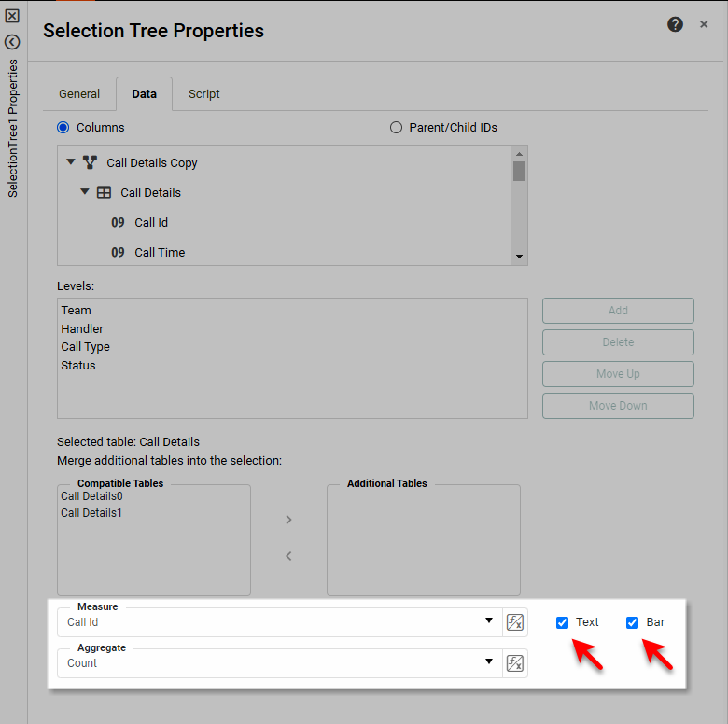Open formula editor for Measure field

pyautogui.click(x=514, y=622)
